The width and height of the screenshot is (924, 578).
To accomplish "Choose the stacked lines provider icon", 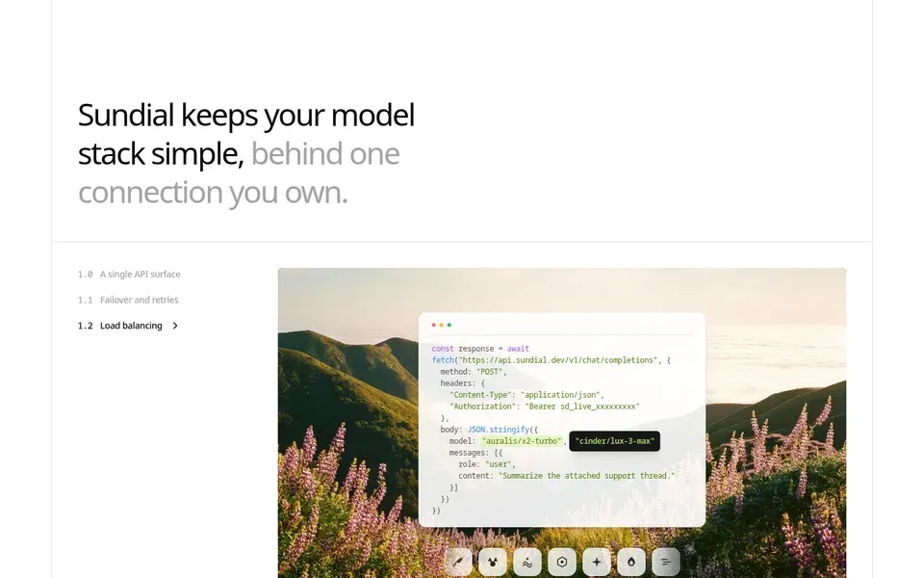I will coord(666,562).
